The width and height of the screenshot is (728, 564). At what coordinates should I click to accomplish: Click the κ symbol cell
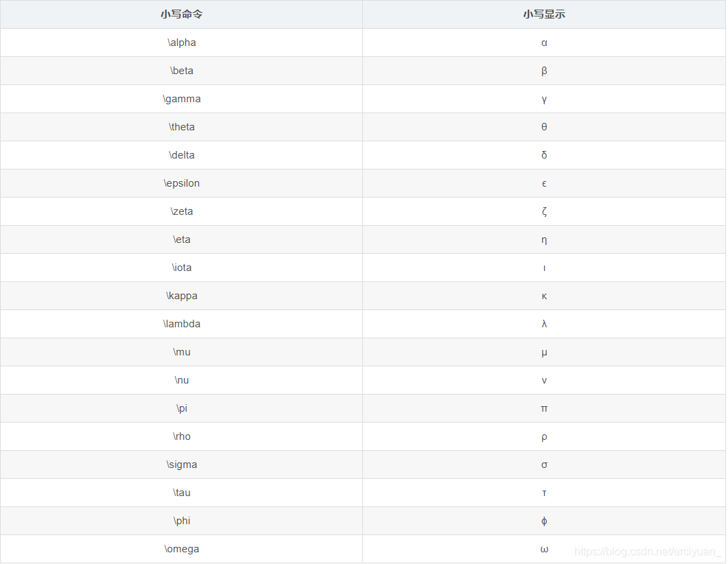(x=544, y=296)
